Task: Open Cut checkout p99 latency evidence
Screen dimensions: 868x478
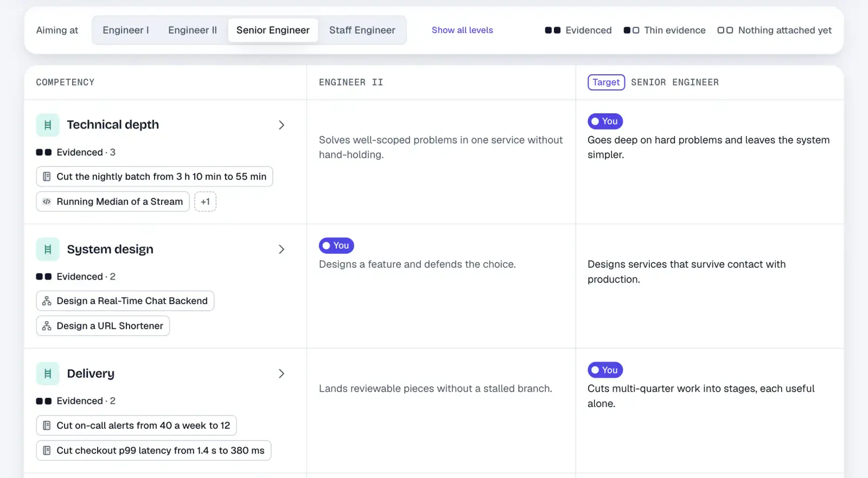Action: (x=154, y=451)
